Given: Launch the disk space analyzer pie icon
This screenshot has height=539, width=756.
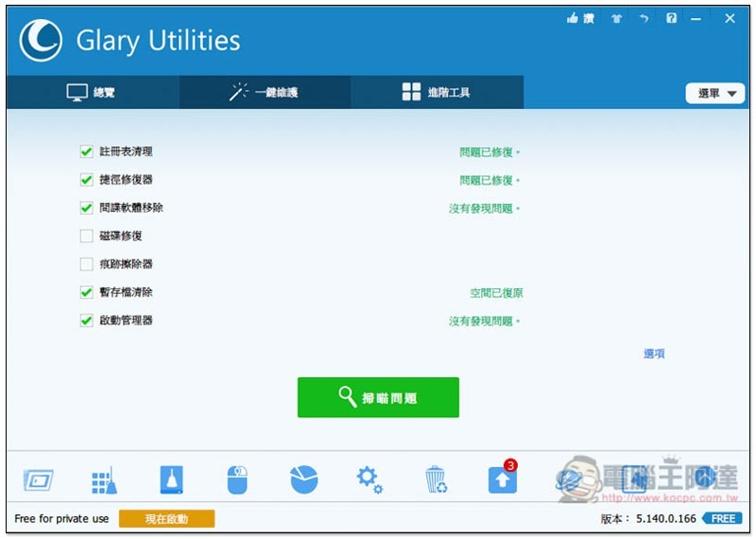Looking at the screenshot, I should coord(304,479).
